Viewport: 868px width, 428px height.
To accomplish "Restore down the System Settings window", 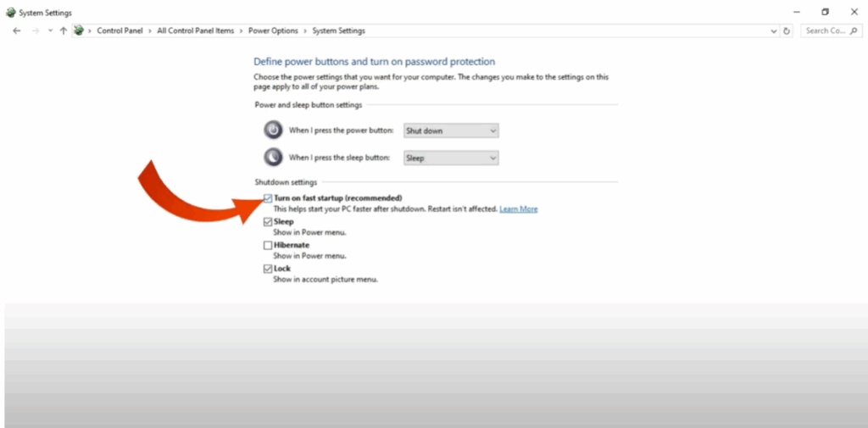I will pos(825,12).
